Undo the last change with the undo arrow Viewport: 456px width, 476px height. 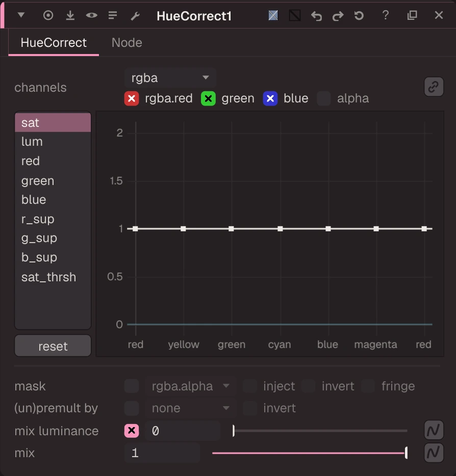pyautogui.click(x=316, y=16)
